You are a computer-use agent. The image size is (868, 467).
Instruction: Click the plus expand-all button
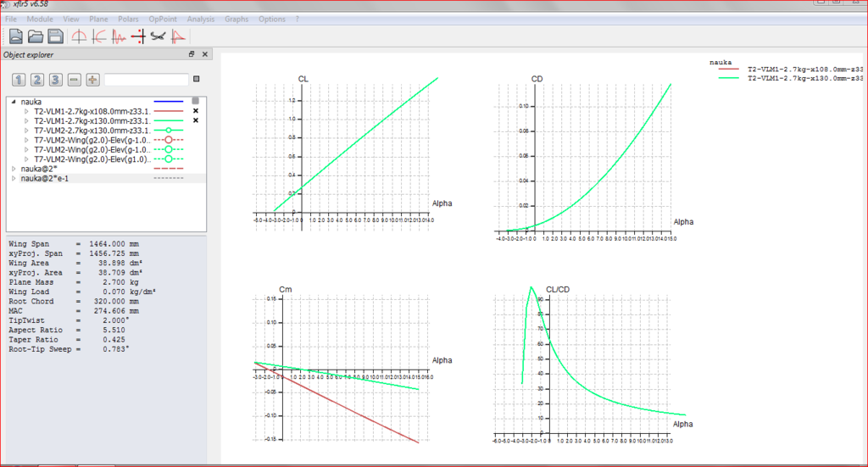[x=93, y=80]
